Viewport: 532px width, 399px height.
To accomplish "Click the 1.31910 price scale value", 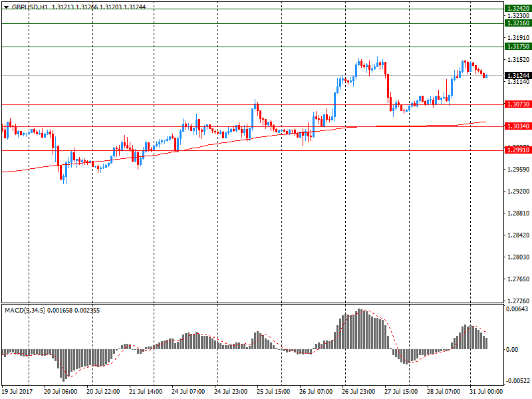I will click(x=519, y=38).
